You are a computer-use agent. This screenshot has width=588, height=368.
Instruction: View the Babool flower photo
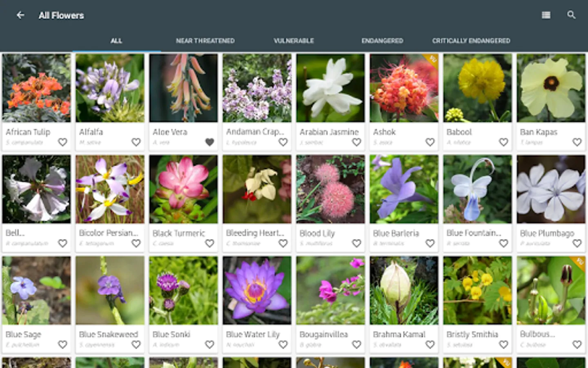coord(477,88)
